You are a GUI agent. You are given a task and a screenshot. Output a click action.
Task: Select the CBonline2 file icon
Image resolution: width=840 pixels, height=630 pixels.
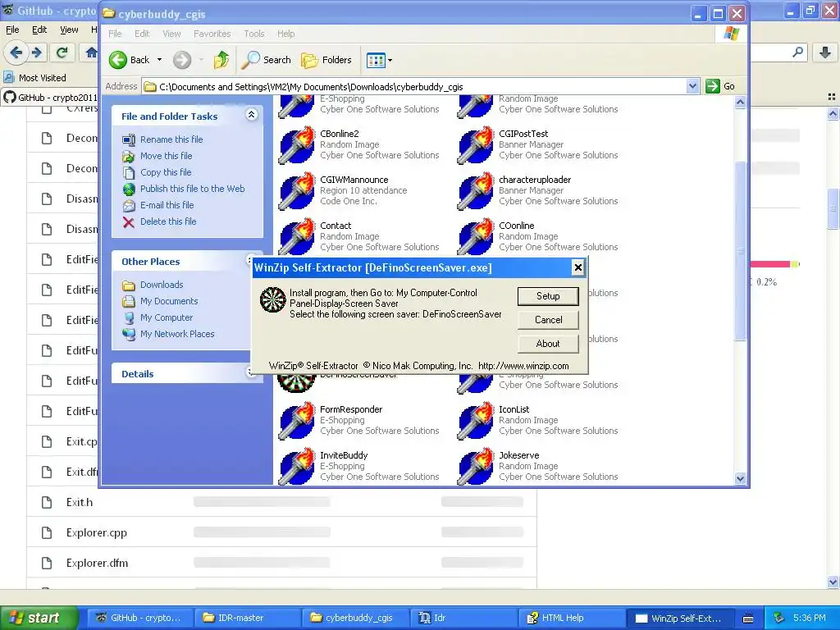click(297, 144)
